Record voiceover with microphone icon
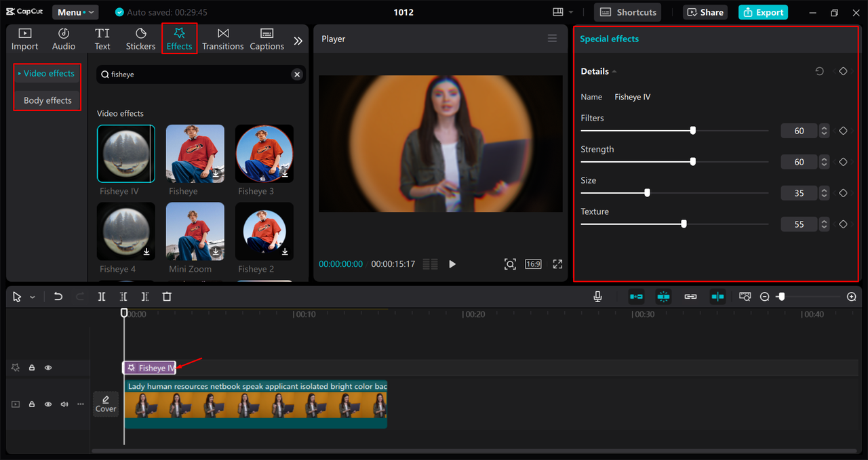Viewport: 868px width, 460px height. coord(598,297)
